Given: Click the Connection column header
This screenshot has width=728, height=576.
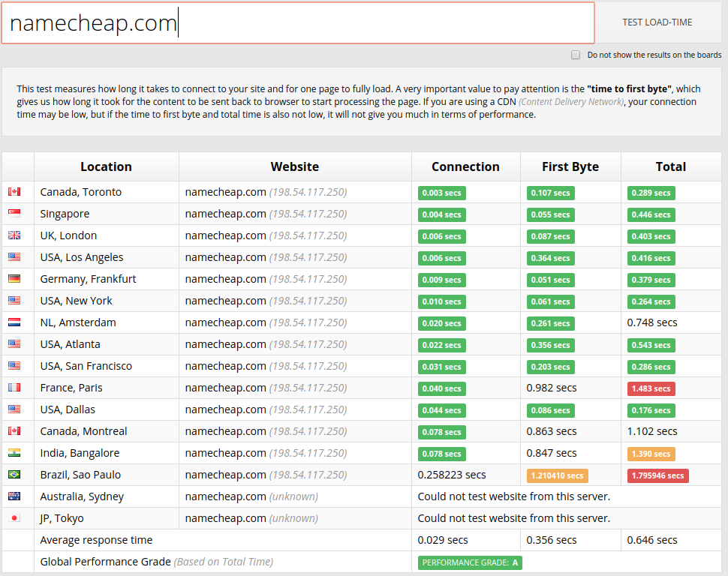Looking at the screenshot, I should 465,166.
